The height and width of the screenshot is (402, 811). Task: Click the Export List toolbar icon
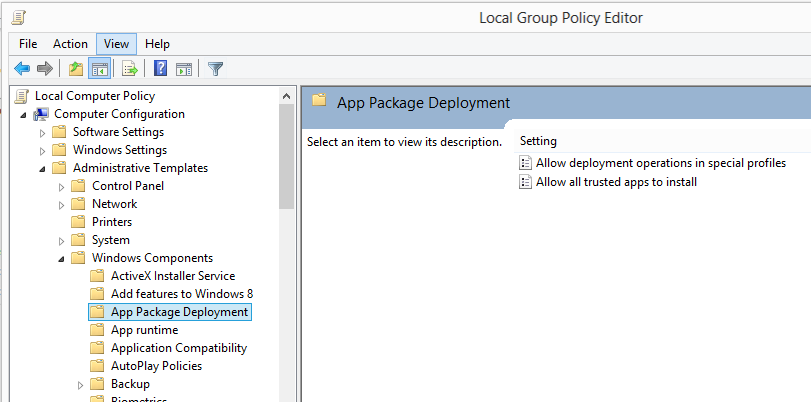[129, 68]
